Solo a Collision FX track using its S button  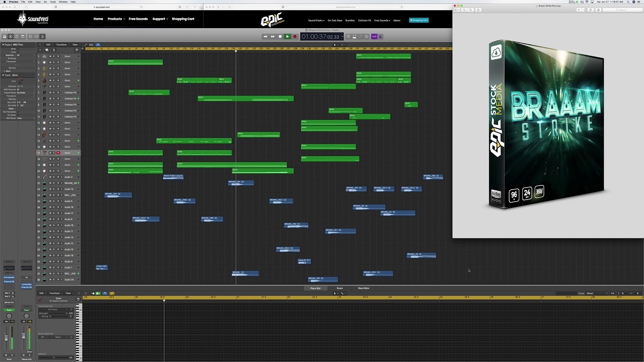pos(53,92)
